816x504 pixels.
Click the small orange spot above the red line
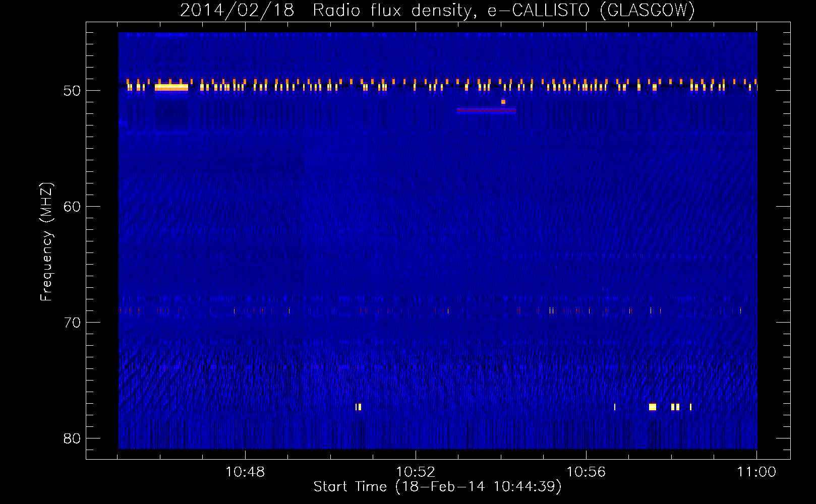pos(503,102)
